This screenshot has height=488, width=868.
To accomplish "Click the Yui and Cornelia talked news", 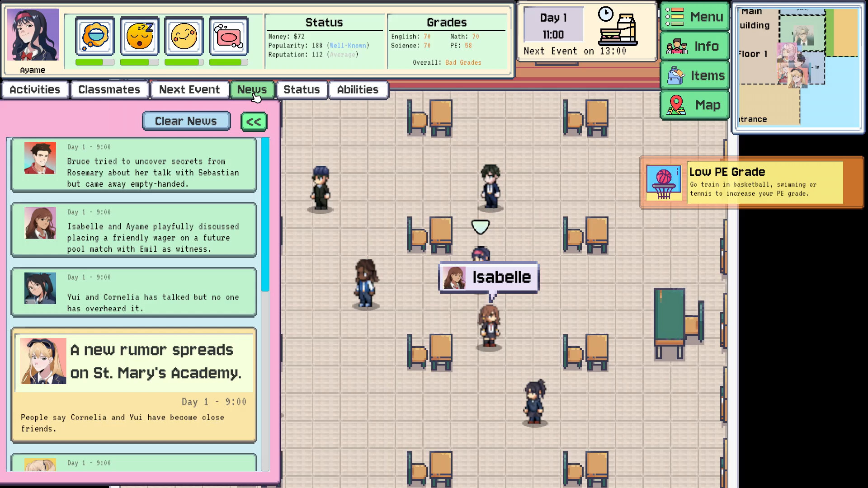I will coord(134,292).
